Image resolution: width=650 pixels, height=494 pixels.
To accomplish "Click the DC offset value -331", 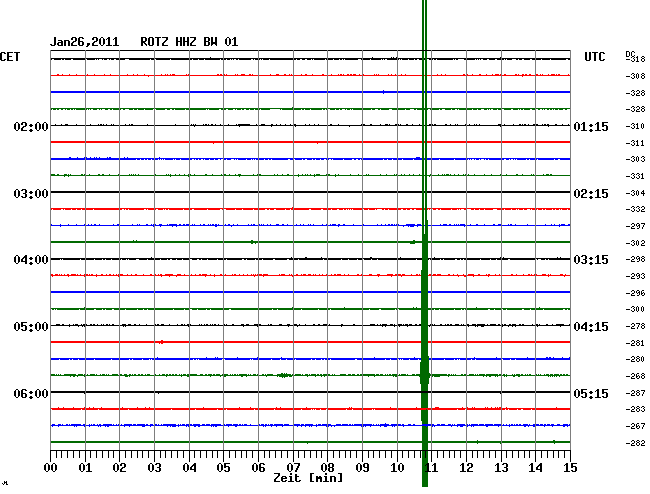I will (635, 176).
